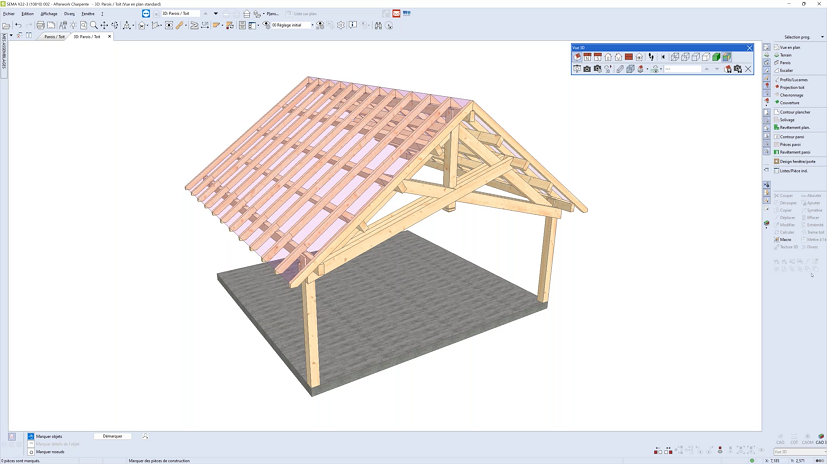Switch to the Parois / Toit tab

(x=54, y=36)
